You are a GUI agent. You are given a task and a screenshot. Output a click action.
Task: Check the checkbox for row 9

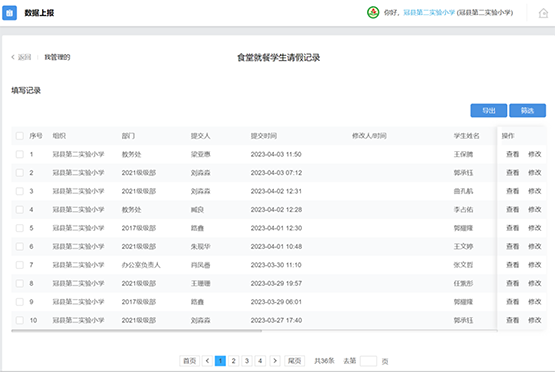pos(20,302)
